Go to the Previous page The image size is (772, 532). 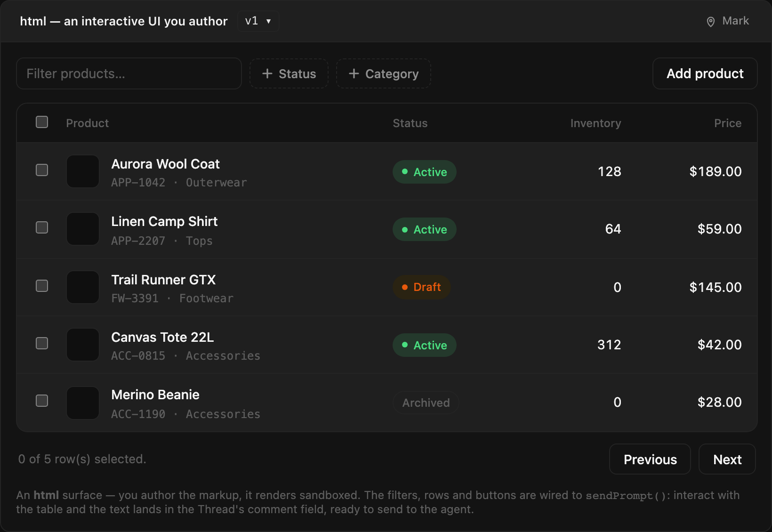pyautogui.click(x=650, y=459)
